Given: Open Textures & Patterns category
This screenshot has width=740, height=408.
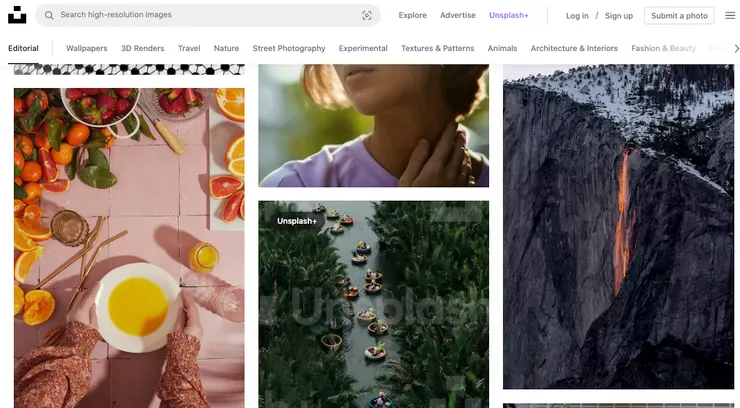Looking at the screenshot, I should 437,48.
